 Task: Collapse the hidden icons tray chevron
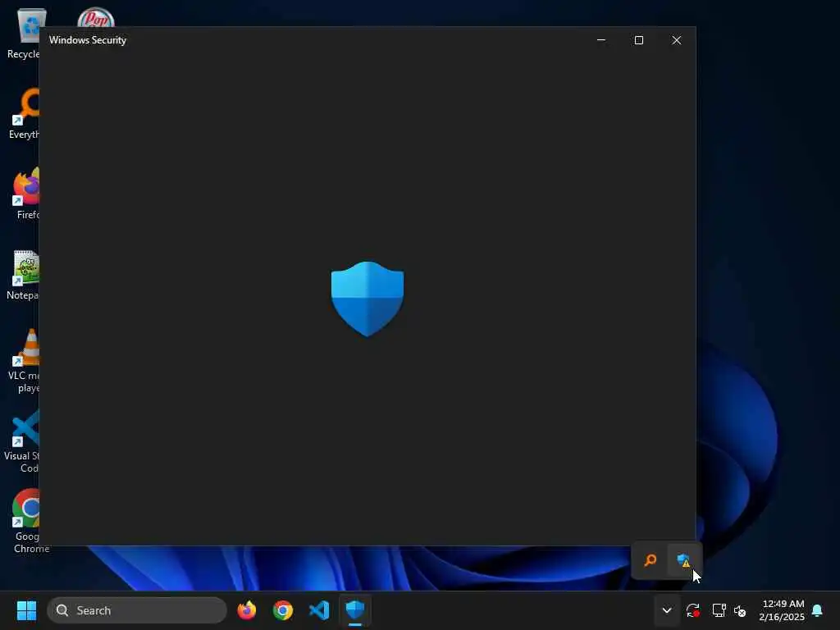667,610
